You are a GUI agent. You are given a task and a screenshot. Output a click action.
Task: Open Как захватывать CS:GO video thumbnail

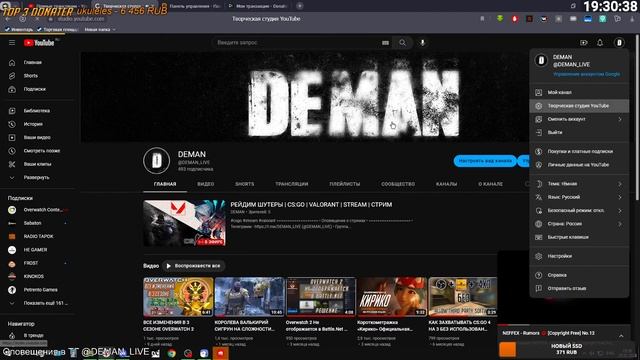(463, 297)
